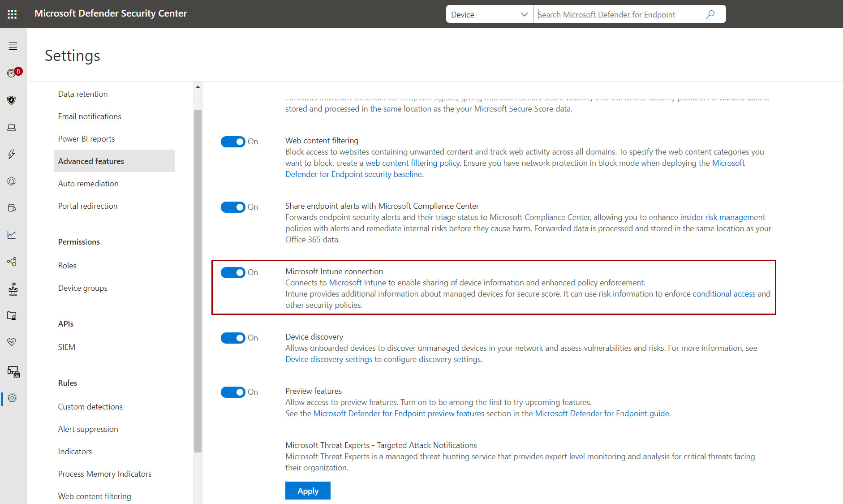Click the Apply button
Viewport: 843px width, 504px height.
tap(308, 491)
